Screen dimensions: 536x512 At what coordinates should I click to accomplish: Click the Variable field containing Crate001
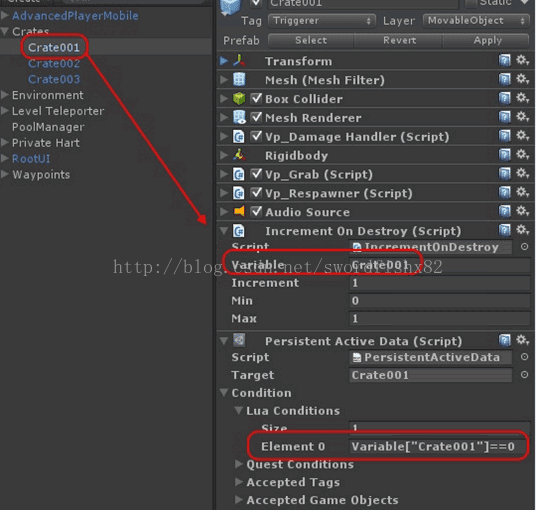click(439, 265)
